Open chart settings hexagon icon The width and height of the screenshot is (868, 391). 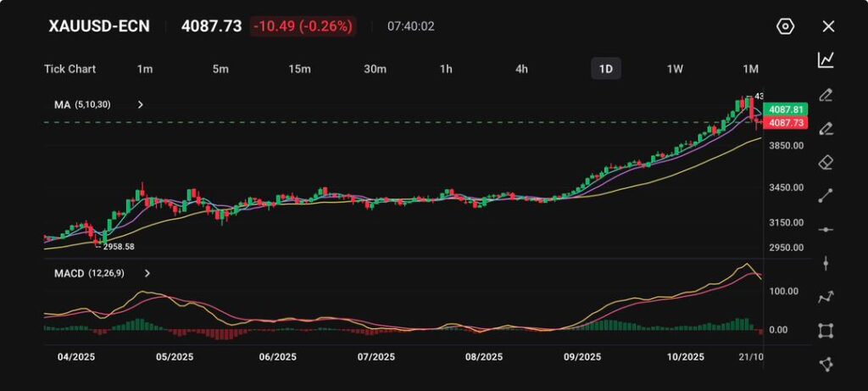785,26
